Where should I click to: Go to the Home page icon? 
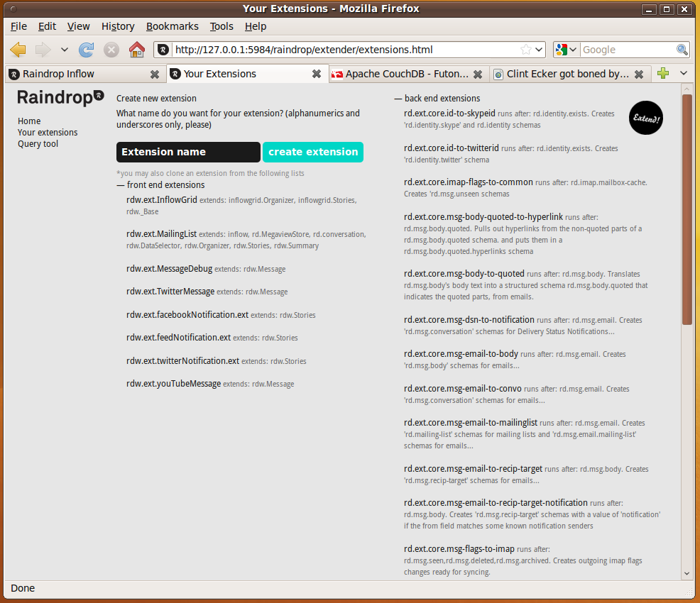click(137, 50)
